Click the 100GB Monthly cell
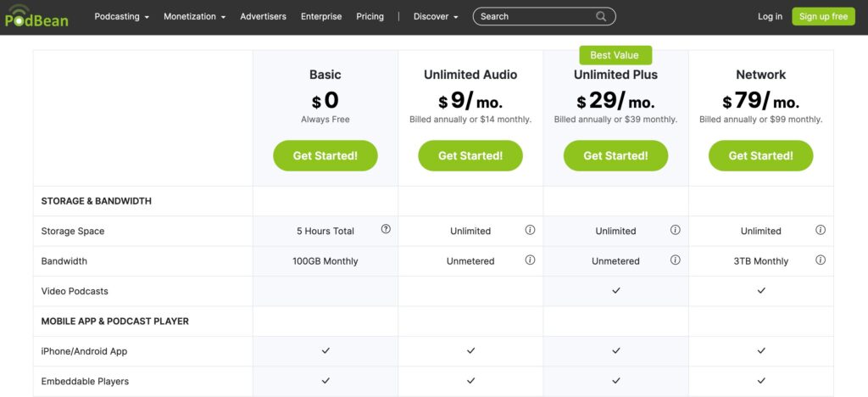Image resolution: width=868 pixels, height=397 pixels. 325,260
